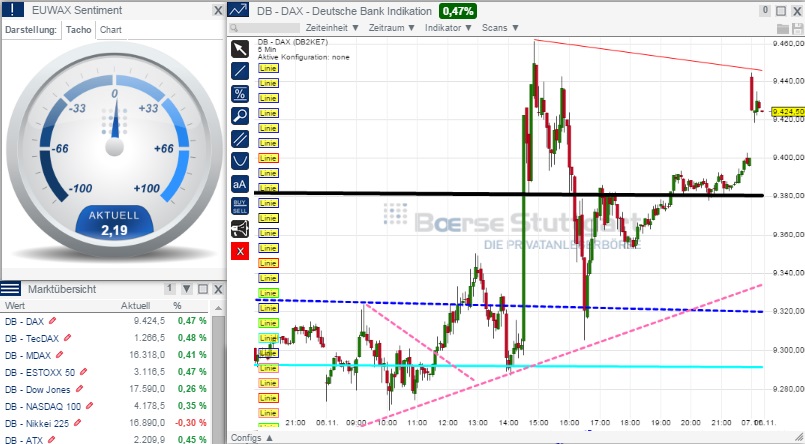
Task: Sort by the % column header
Action: coord(177,306)
